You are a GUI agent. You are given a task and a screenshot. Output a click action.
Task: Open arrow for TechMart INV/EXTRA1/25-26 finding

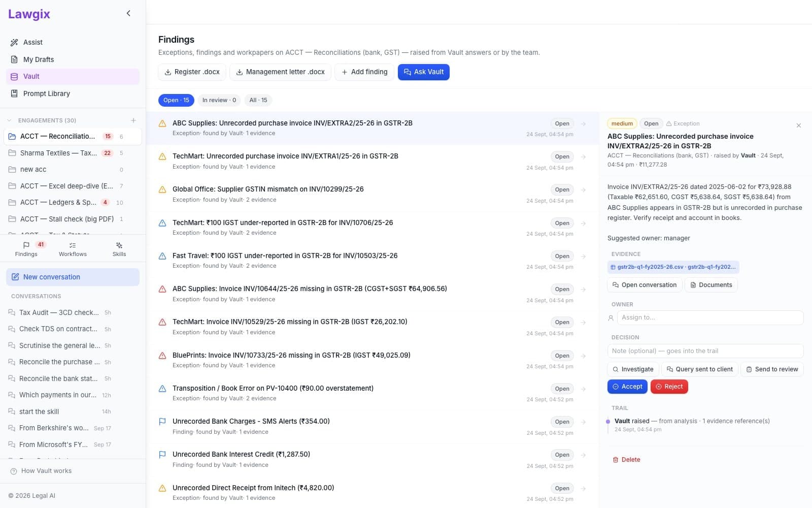click(583, 157)
